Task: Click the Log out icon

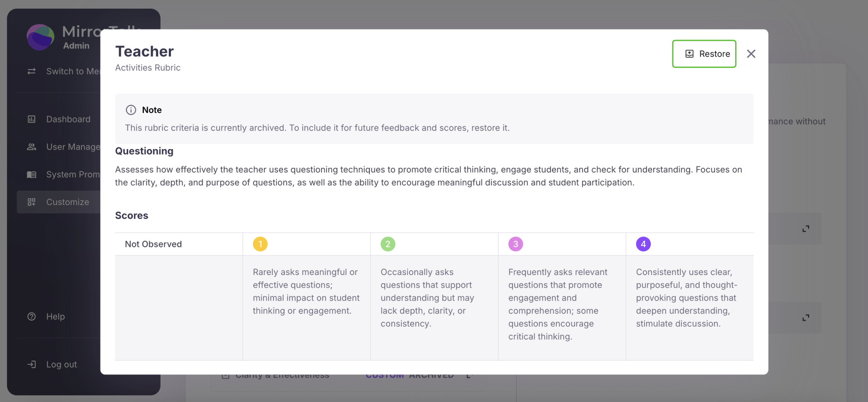Action: coord(31,364)
